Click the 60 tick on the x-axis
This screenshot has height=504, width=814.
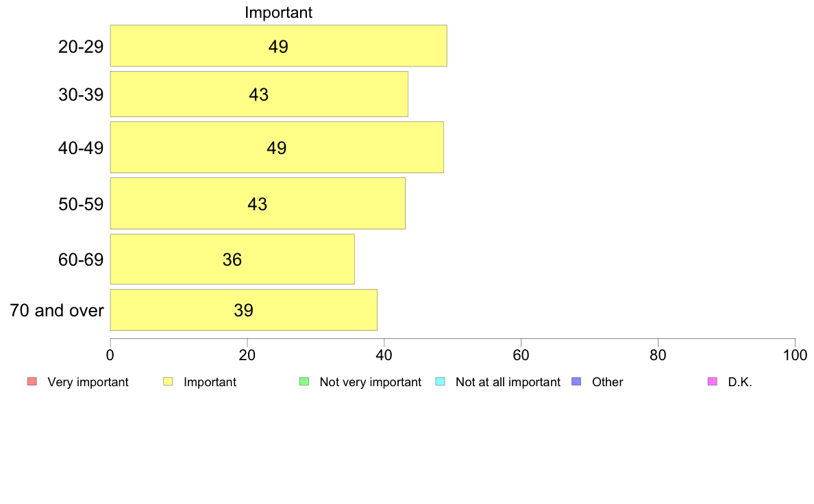[521, 355]
